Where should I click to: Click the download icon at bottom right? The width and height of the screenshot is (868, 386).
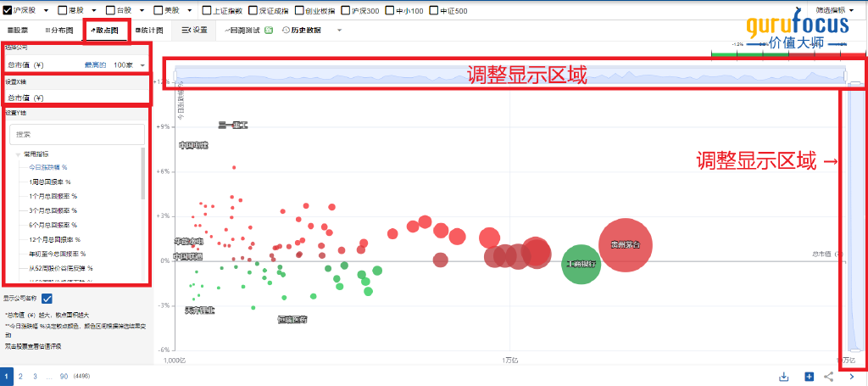click(783, 377)
